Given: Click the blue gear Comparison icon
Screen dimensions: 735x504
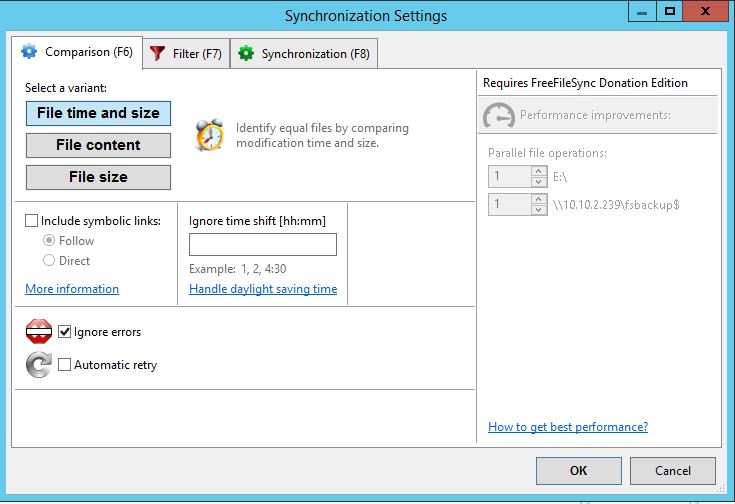Looking at the screenshot, I should point(29,52).
